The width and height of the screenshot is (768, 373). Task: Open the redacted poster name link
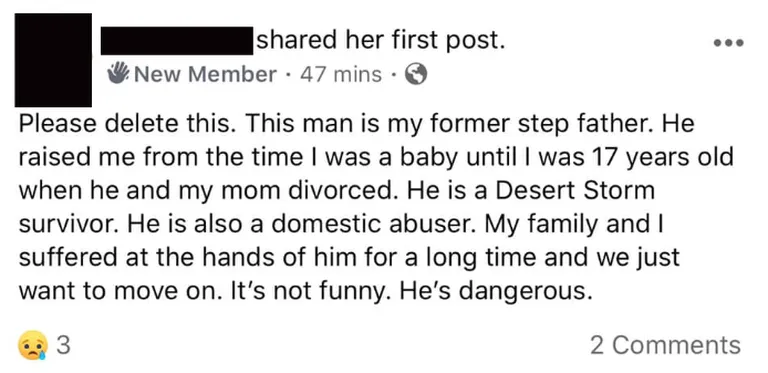(x=177, y=41)
